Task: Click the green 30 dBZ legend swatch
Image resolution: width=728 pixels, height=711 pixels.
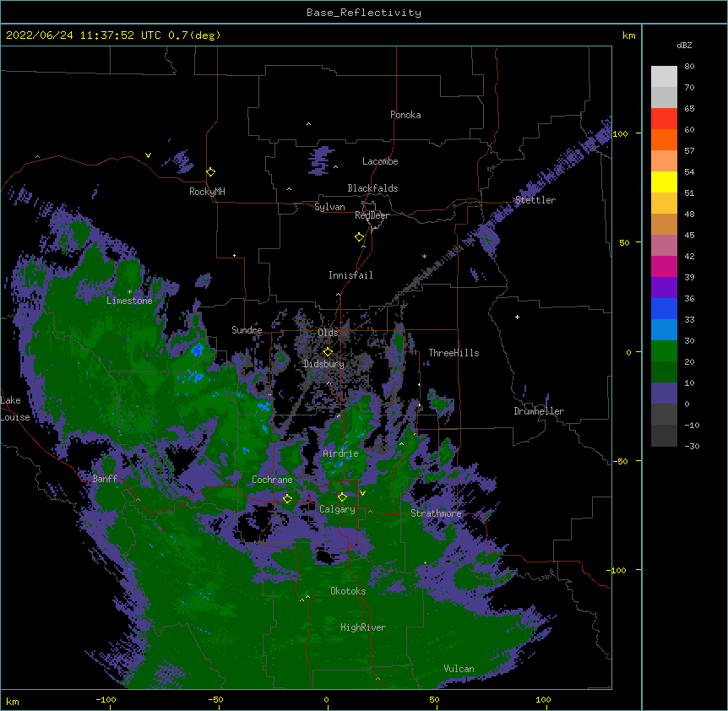Action: coord(664,351)
